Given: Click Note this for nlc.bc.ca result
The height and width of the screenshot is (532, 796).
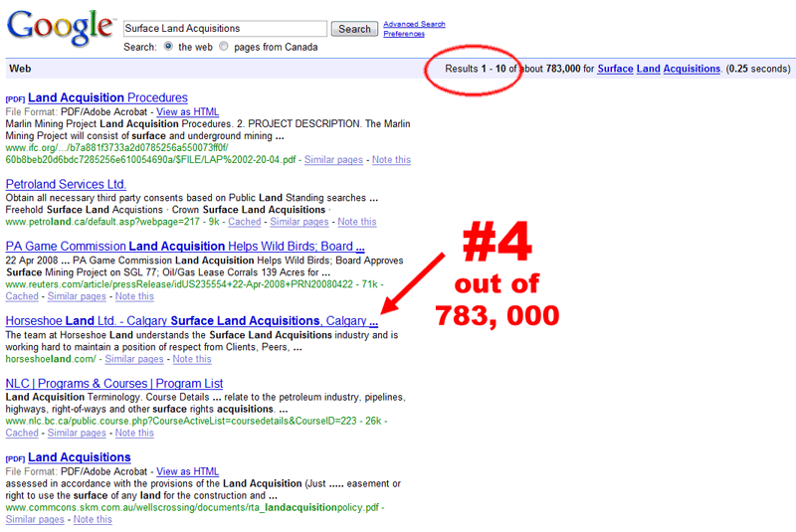Looking at the screenshot, I should pos(134,434).
